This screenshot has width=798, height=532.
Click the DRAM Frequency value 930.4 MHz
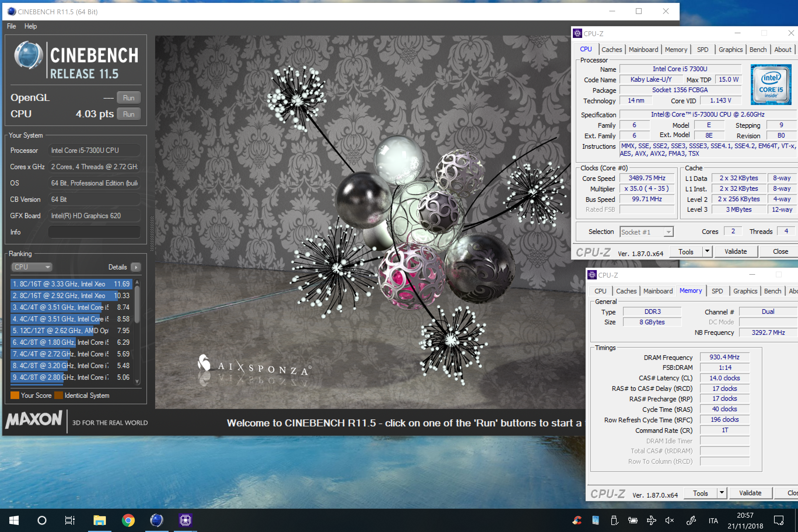[x=724, y=357]
